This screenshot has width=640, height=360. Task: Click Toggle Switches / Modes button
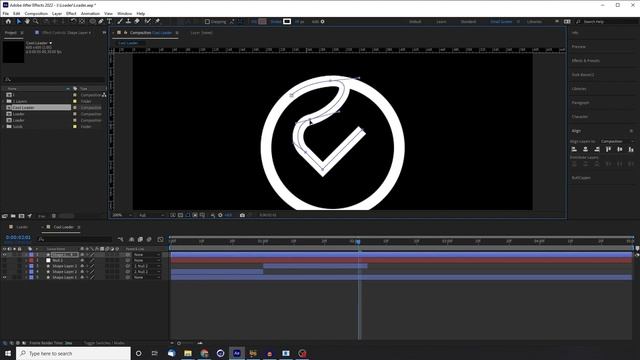[x=104, y=343]
